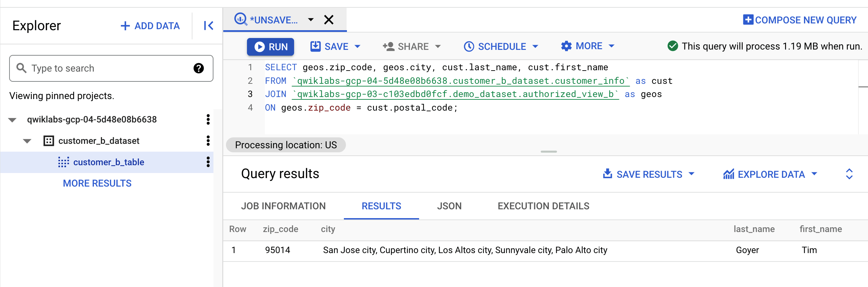Expand the Schedule dropdown menu

(535, 46)
